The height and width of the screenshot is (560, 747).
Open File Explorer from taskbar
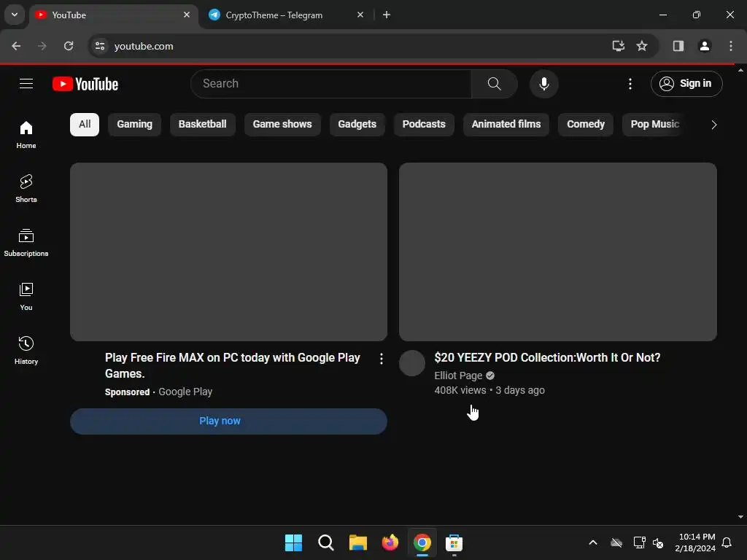[x=357, y=542]
